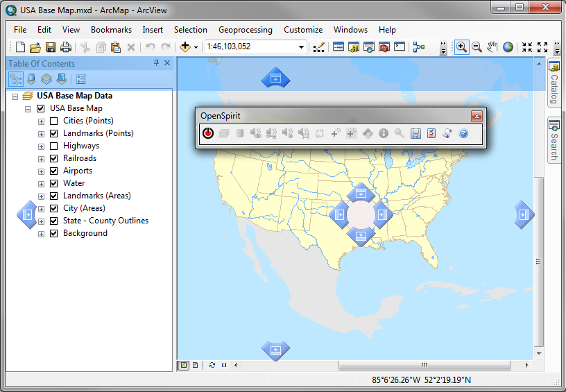The width and height of the screenshot is (566, 392).
Task: Expand the Highways layer legend
Action: [x=41, y=146]
